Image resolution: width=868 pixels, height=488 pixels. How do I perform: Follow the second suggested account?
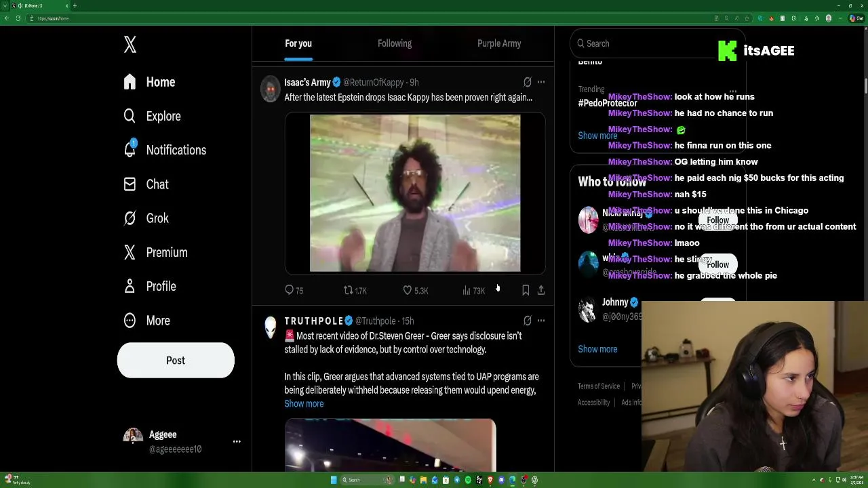coord(717,265)
